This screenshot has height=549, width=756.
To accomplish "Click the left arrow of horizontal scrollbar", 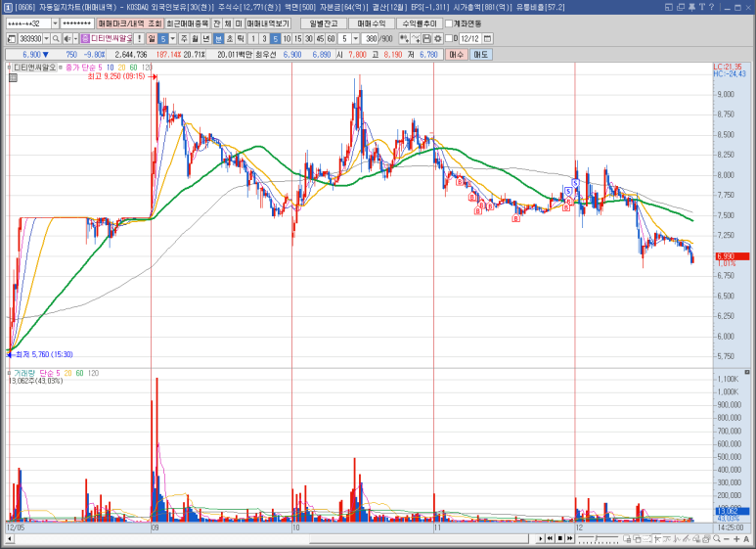I will coord(9,538).
